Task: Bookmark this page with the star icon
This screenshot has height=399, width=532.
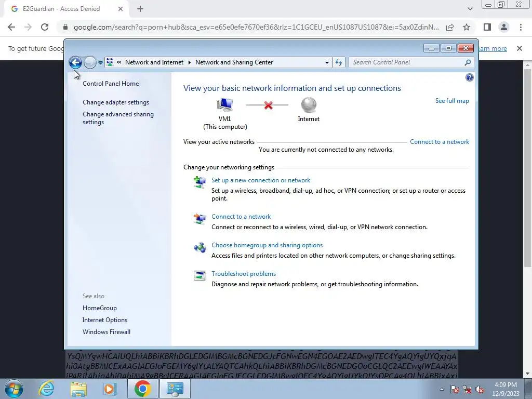Action: (x=467, y=27)
